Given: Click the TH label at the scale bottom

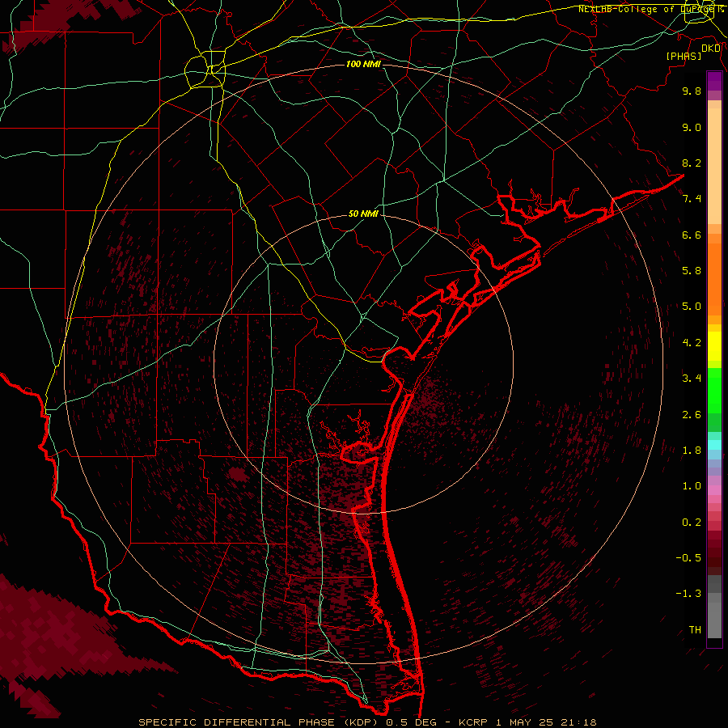Looking at the screenshot, I should [x=695, y=630].
